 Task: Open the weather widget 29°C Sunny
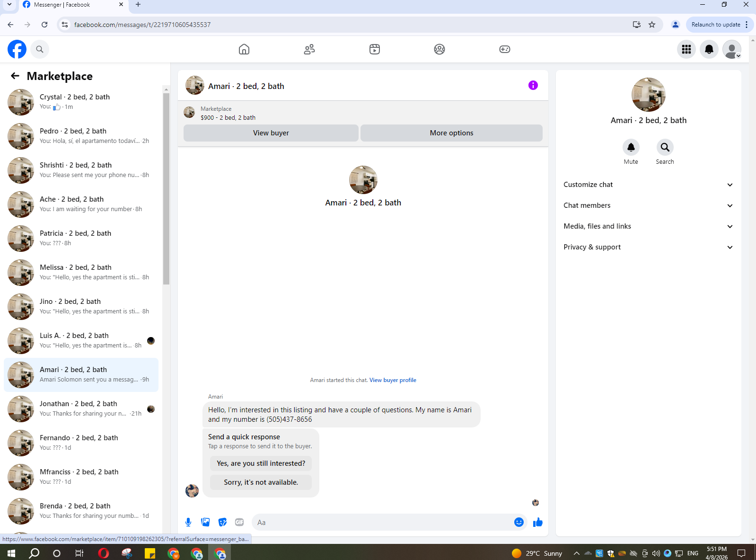537,553
